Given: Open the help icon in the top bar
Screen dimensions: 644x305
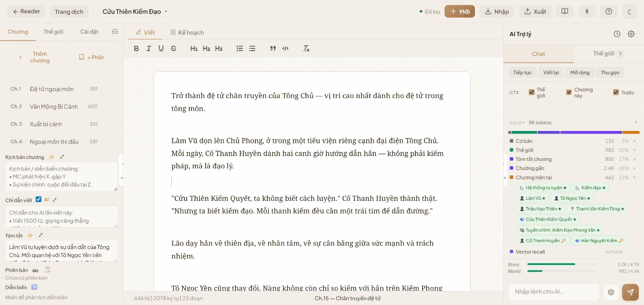Looking at the screenshot, I should (608, 11).
